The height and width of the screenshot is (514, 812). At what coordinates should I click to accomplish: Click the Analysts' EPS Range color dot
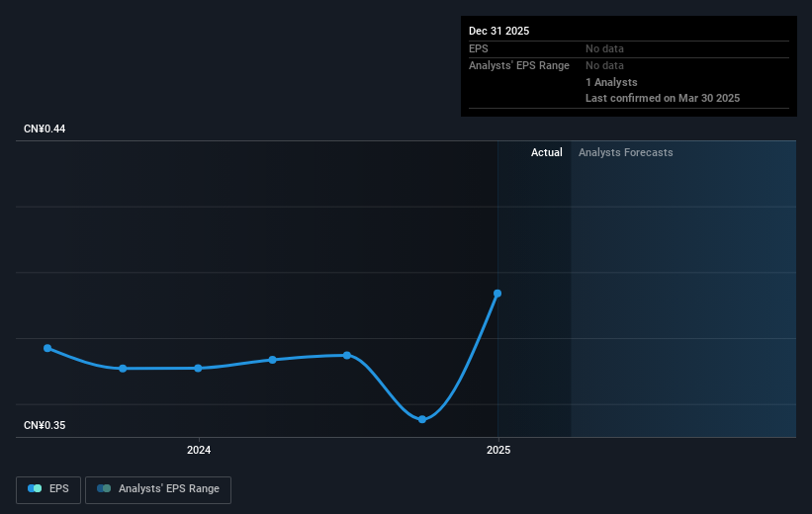104,488
